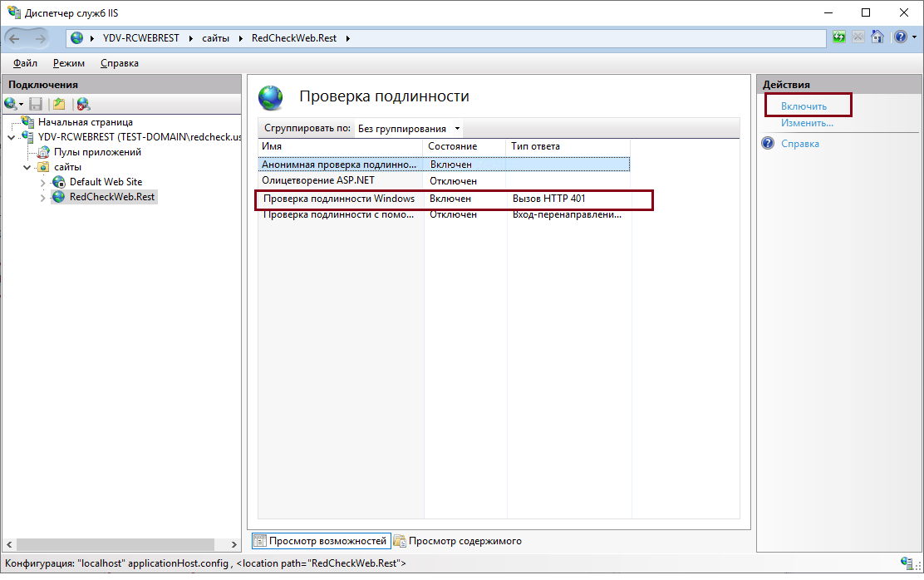Select 'Пулы приложений' in the connections tree
This screenshot has height=580, width=924.
coord(97,152)
